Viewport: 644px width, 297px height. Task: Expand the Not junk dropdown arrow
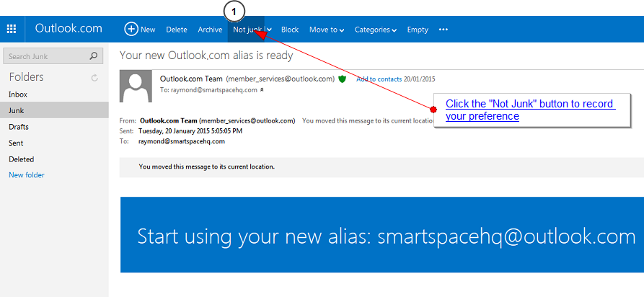270,30
